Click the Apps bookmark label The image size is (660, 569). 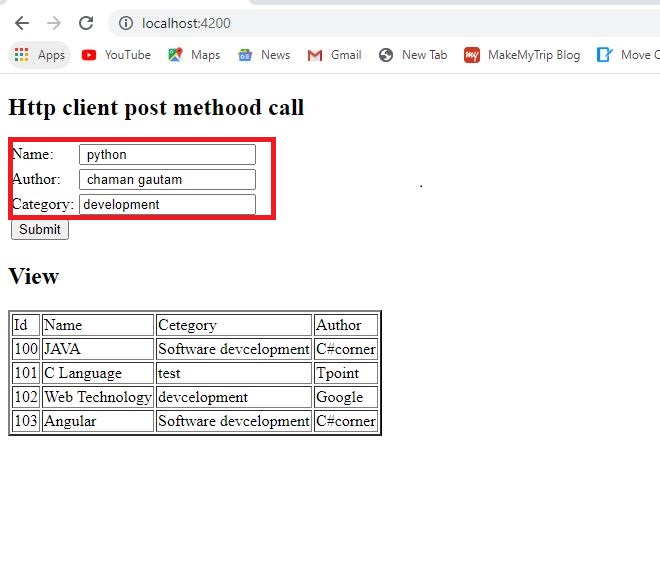51,55
